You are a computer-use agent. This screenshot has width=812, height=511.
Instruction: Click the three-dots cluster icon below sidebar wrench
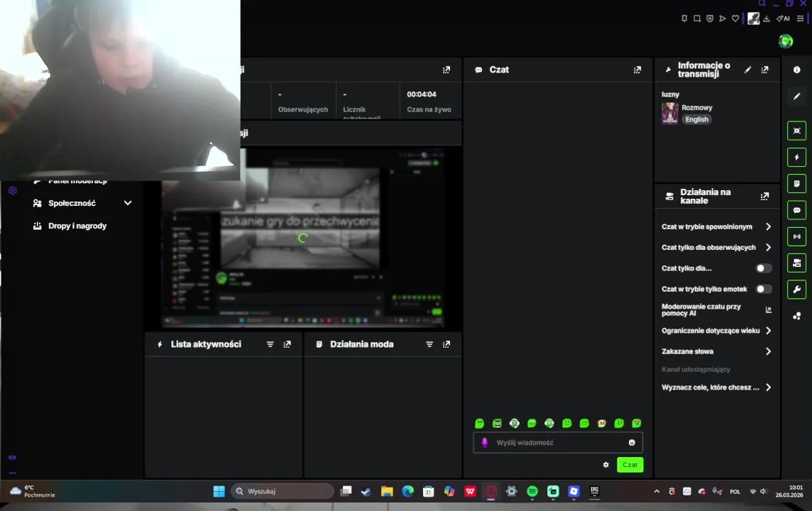tap(796, 316)
